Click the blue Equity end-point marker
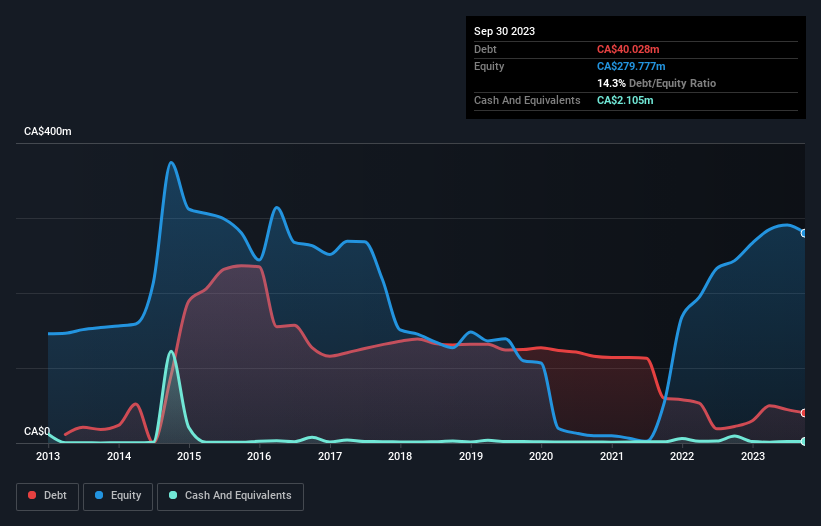Image resolution: width=821 pixels, height=526 pixels. point(804,233)
